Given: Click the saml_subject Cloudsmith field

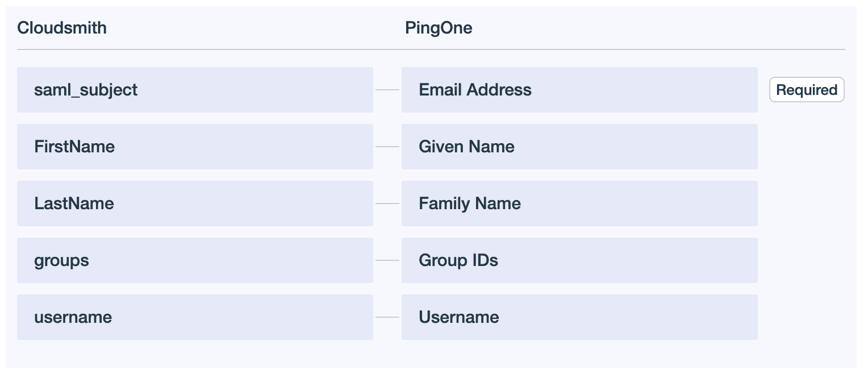Looking at the screenshot, I should coord(195,90).
